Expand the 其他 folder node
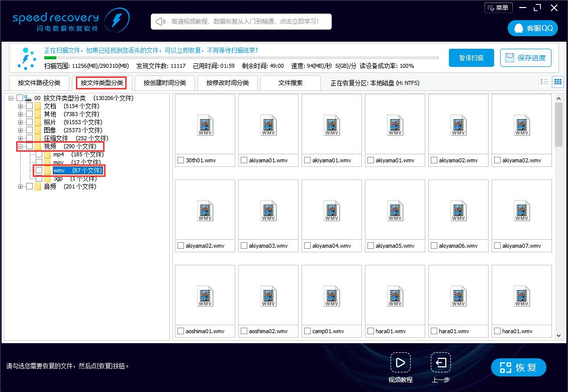 [x=20, y=114]
